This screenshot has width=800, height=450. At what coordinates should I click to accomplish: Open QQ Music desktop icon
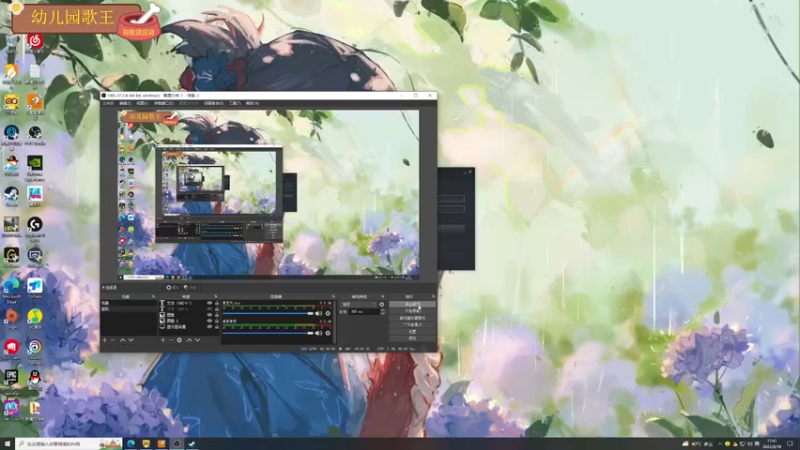pos(35,318)
